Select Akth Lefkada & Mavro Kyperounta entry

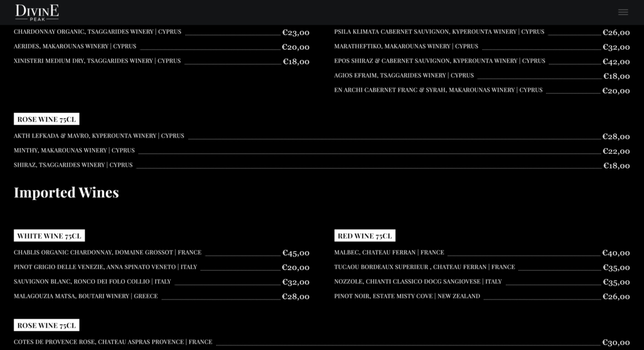[99, 136]
